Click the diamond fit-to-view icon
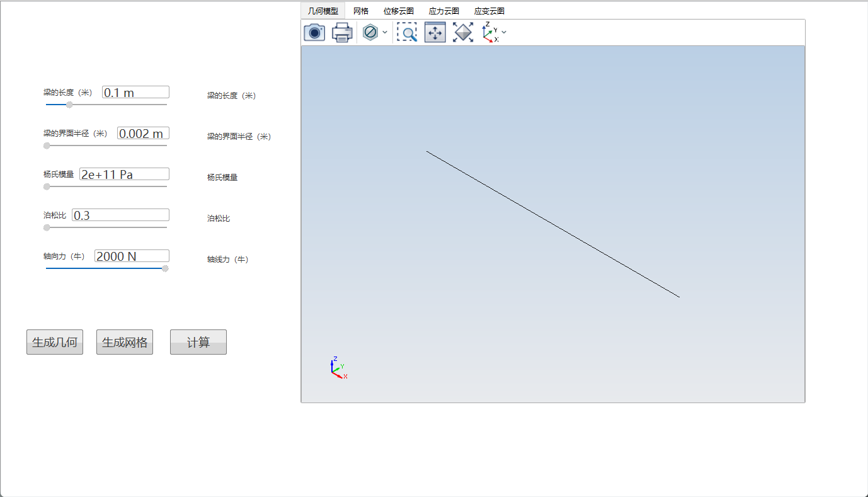 [x=463, y=32]
